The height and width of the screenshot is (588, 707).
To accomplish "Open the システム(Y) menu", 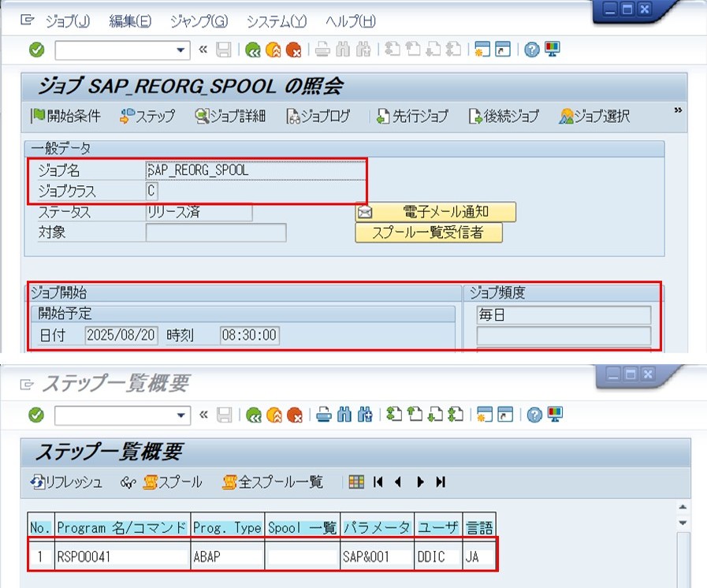I will [276, 21].
